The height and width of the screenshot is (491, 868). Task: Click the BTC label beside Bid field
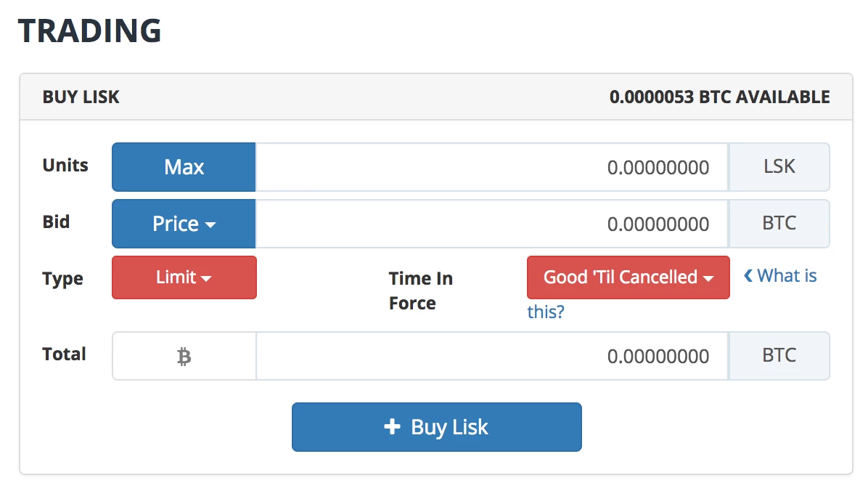click(779, 224)
